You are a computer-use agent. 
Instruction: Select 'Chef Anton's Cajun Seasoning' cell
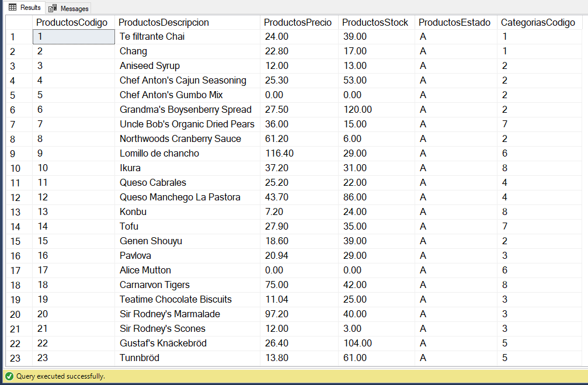pos(187,81)
